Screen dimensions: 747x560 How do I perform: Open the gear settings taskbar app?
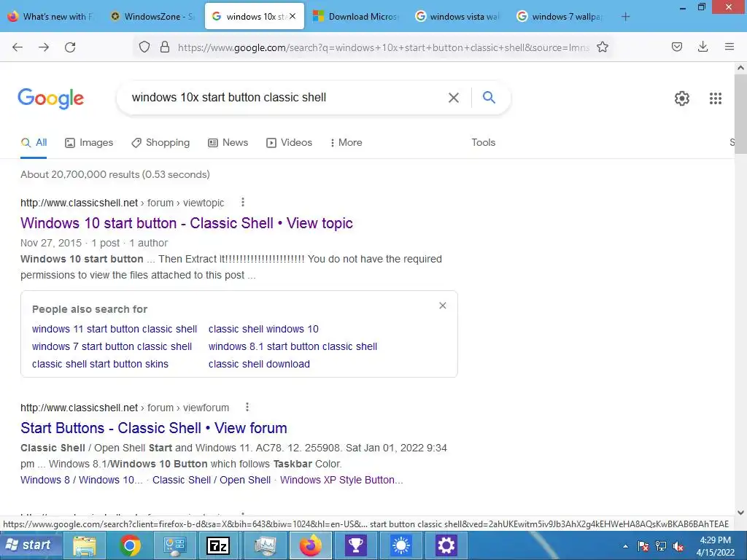[446, 545]
